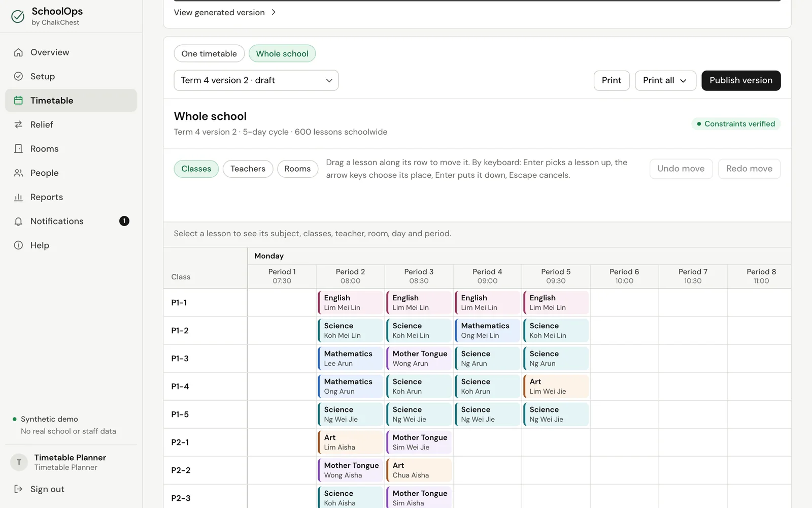812x508 pixels.
Task: Click the Setup check-circle icon
Action: tap(18, 76)
